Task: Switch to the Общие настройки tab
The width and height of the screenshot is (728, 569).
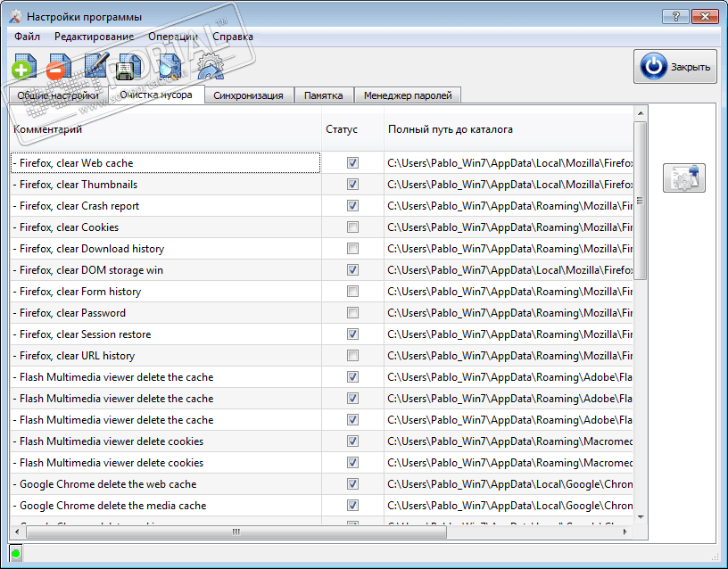Action: point(58,95)
